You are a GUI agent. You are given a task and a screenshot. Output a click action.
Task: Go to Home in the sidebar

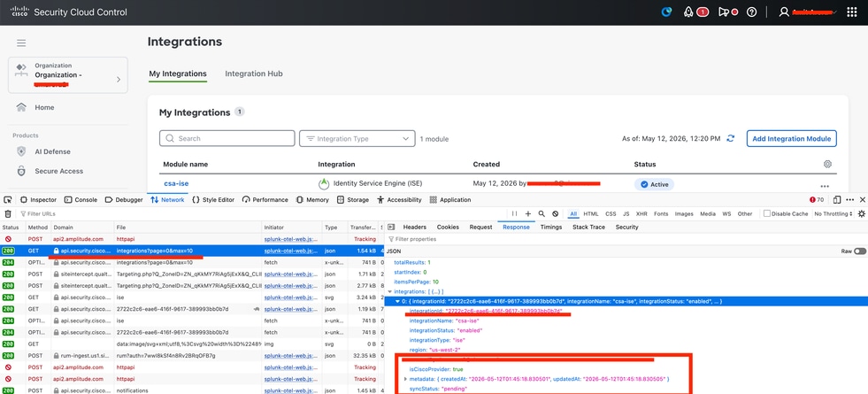click(x=44, y=107)
